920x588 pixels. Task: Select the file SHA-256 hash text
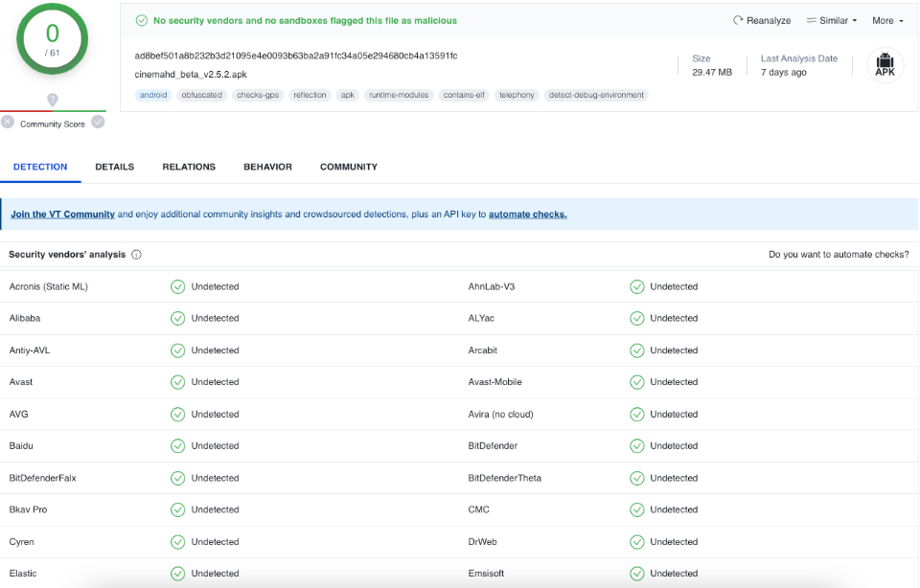pos(296,56)
